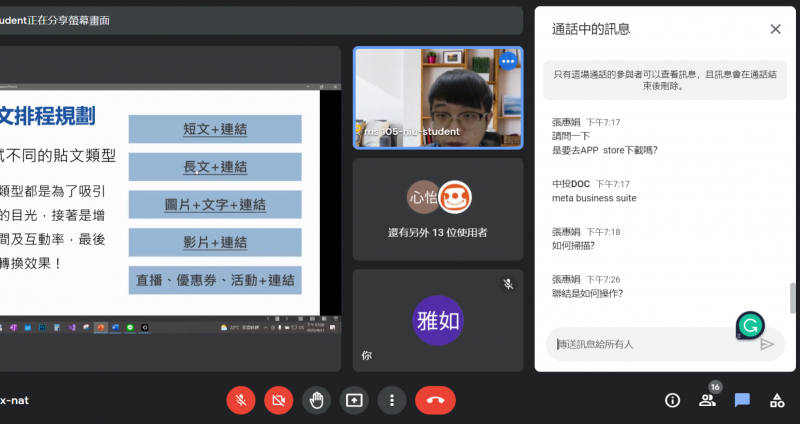Turn on the camera
This screenshot has width=800, height=424.
pos(279,401)
